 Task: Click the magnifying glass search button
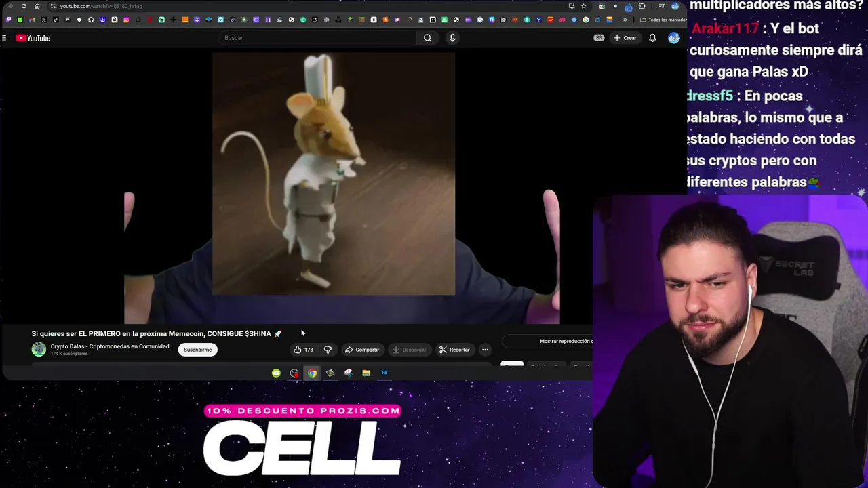427,38
